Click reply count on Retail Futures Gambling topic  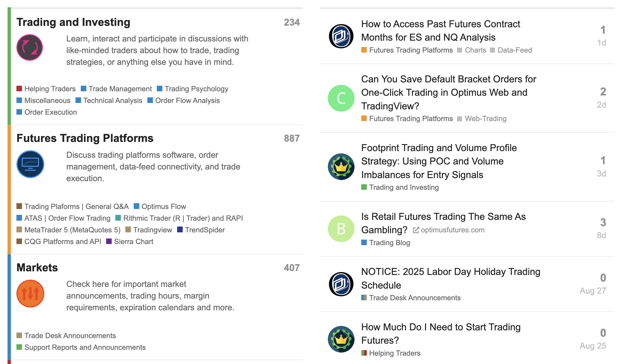pos(603,222)
